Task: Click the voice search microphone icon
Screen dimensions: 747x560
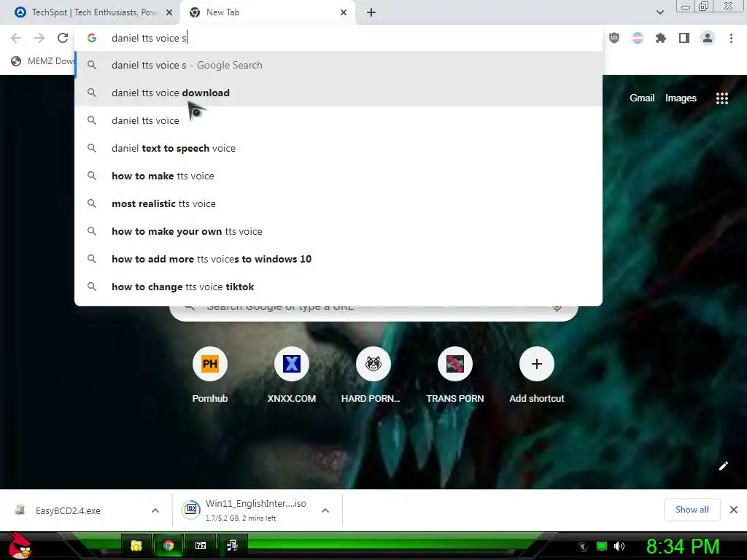Action: pyautogui.click(x=557, y=308)
